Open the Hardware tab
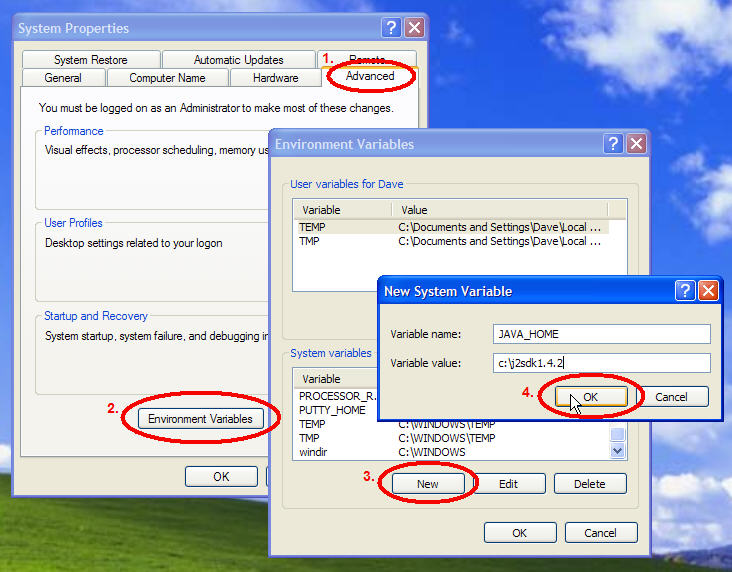The width and height of the screenshot is (732, 572). point(275,78)
